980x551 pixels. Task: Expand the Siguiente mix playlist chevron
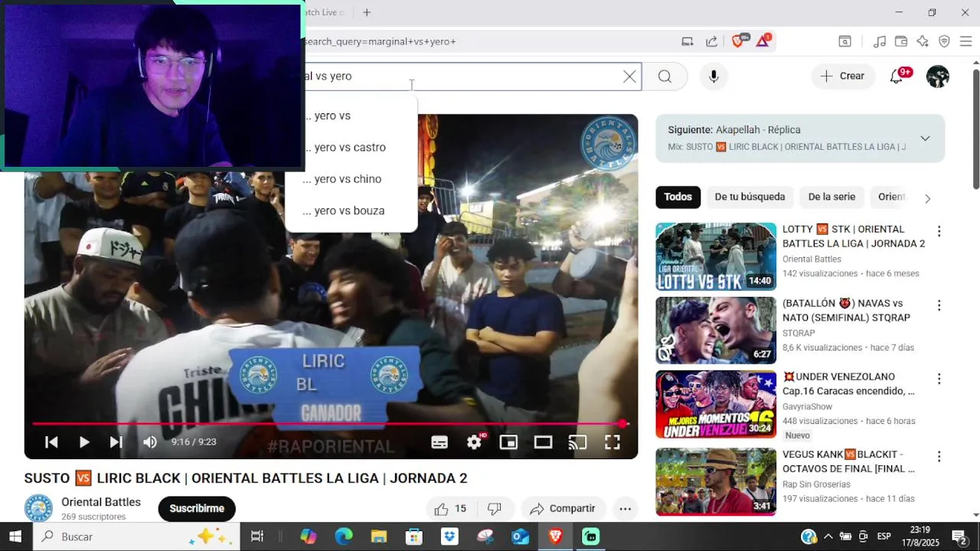925,139
